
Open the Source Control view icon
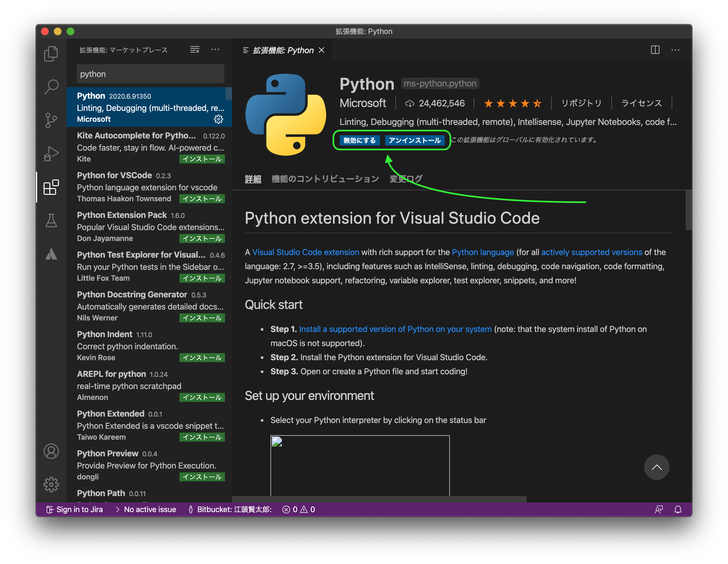pos(51,120)
